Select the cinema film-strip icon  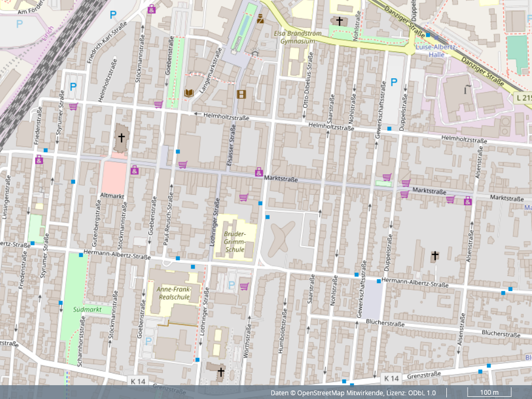pos(242,94)
